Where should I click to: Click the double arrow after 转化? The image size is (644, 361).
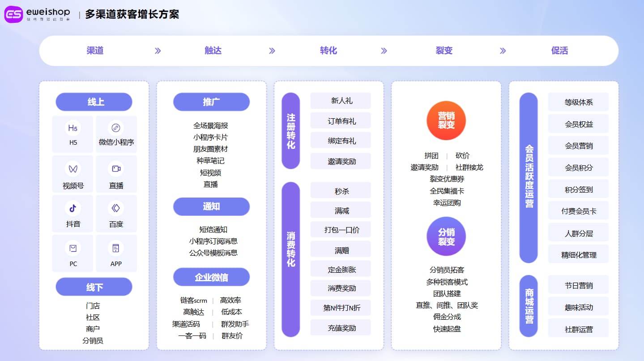[x=384, y=51]
